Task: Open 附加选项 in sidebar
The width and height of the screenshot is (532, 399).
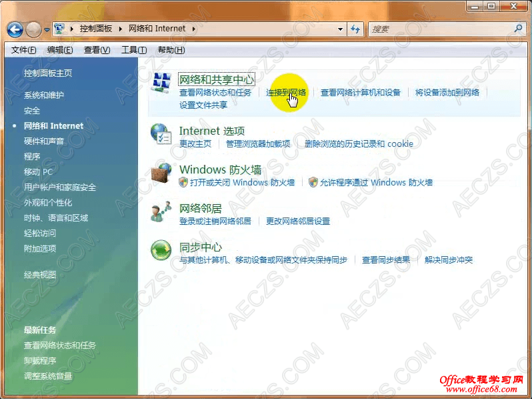Action: click(40, 249)
